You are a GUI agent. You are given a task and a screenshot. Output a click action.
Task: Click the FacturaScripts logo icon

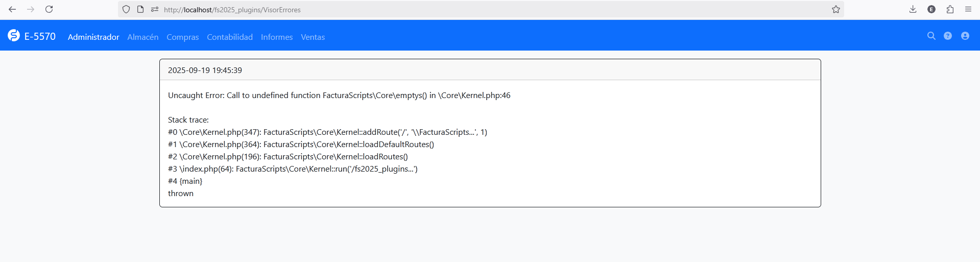tap(14, 35)
